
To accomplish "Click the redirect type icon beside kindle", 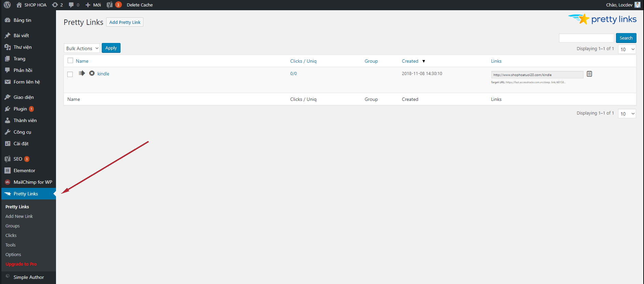I will point(82,73).
